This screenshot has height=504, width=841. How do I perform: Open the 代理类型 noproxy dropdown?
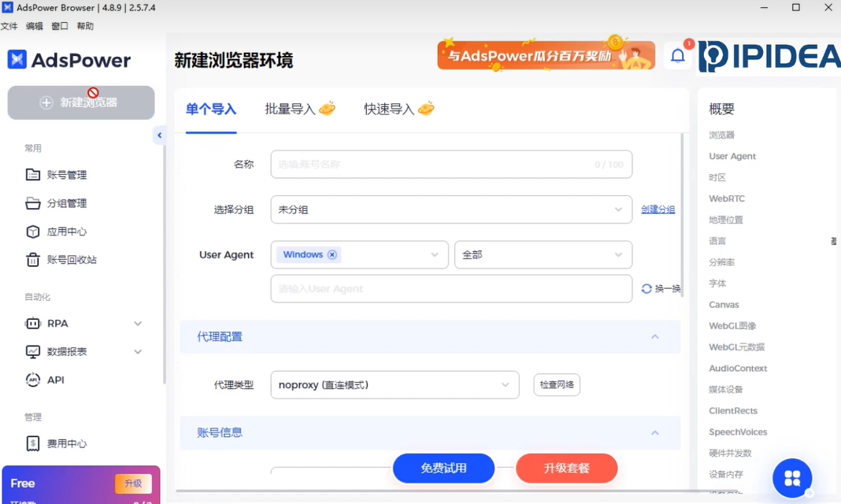tap(395, 385)
